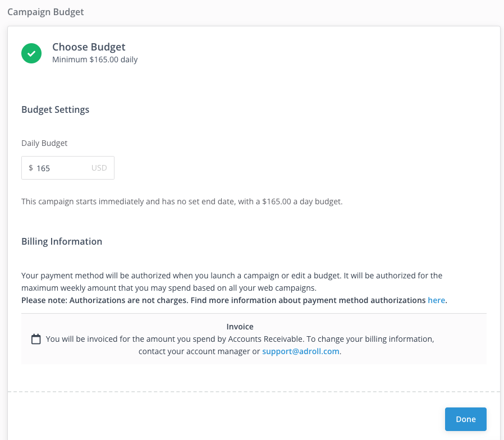Click the green checkmark step icon

point(31,53)
